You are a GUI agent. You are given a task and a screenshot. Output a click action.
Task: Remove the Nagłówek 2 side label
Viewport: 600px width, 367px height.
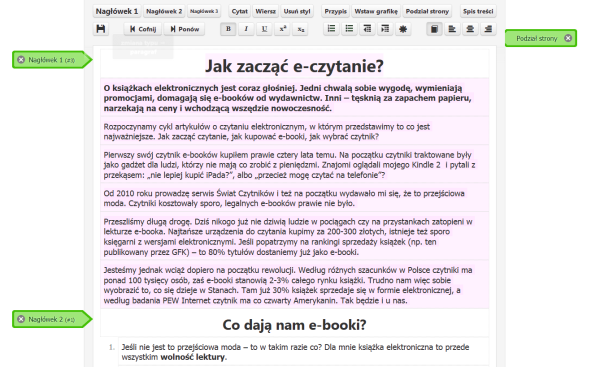click(x=21, y=319)
